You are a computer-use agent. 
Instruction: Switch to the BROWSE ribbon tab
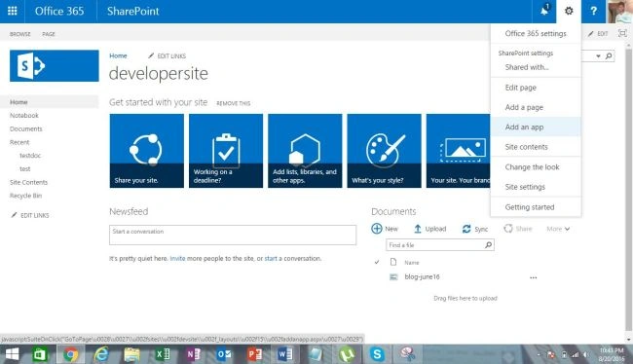pyautogui.click(x=20, y=34)
